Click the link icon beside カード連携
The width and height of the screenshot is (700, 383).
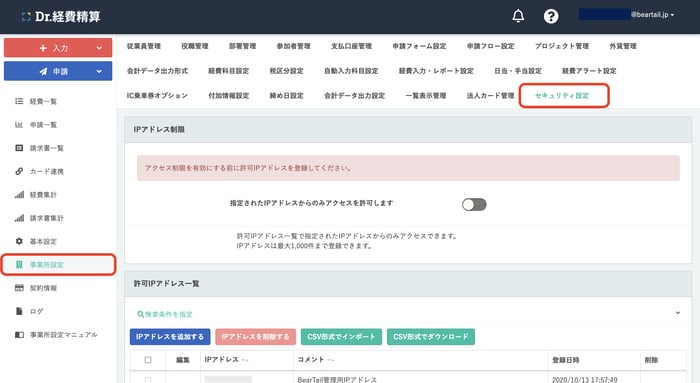19,171
